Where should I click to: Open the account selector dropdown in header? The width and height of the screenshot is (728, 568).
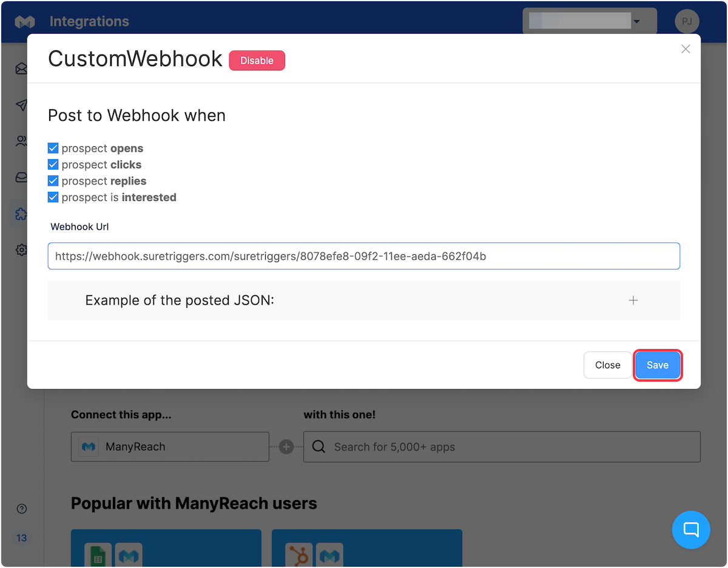tap(590, 21)
